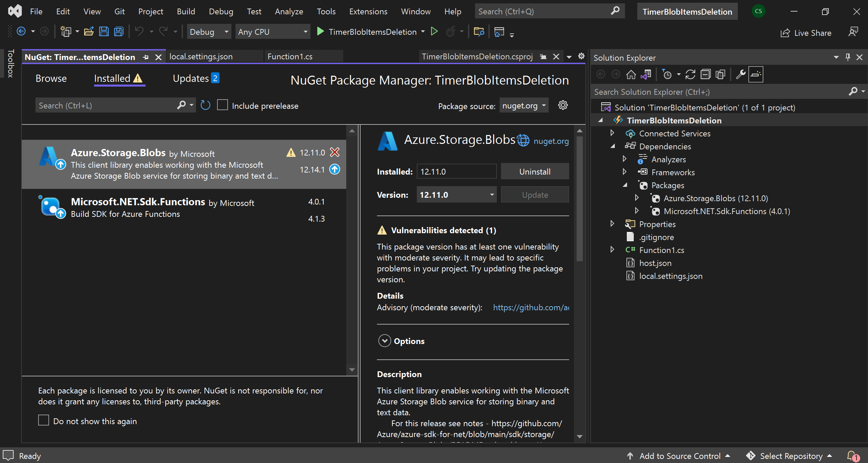Click the Hot Reload flame icon
The image size is (868, 463).
(451, 32)
